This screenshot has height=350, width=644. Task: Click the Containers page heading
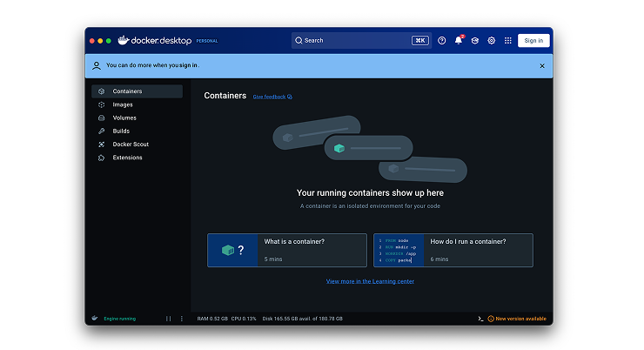coord(225,96)
